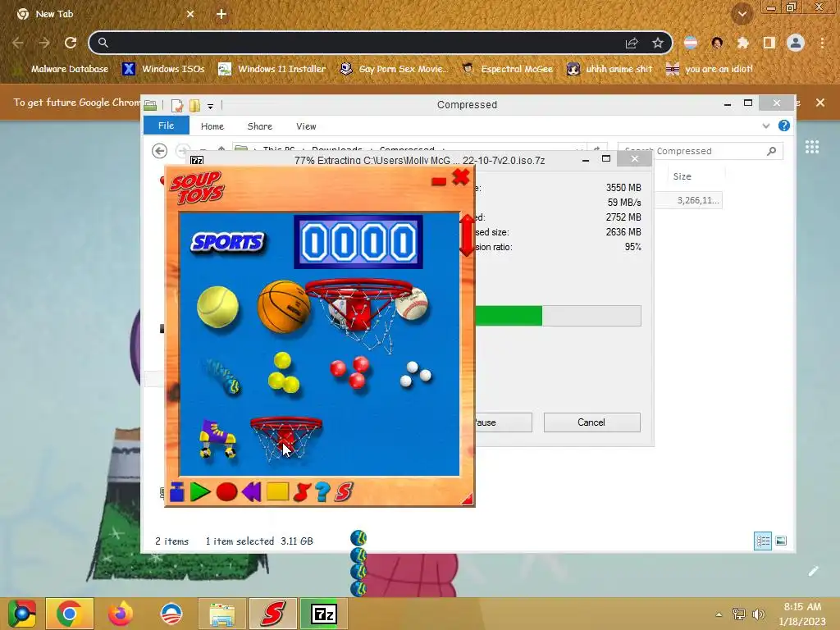Choose the baseball toy

[x=413, y=304]
